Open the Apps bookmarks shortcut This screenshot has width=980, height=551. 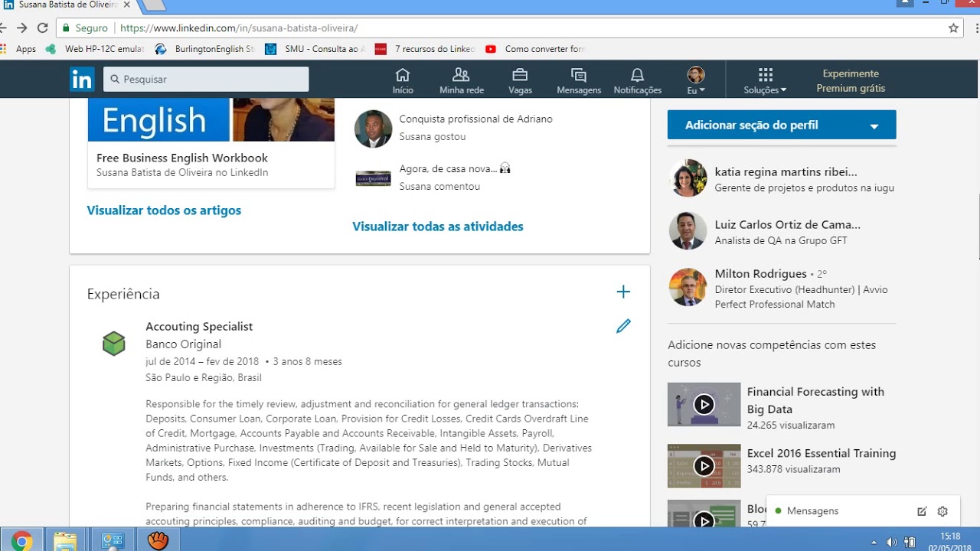(18, 48)
